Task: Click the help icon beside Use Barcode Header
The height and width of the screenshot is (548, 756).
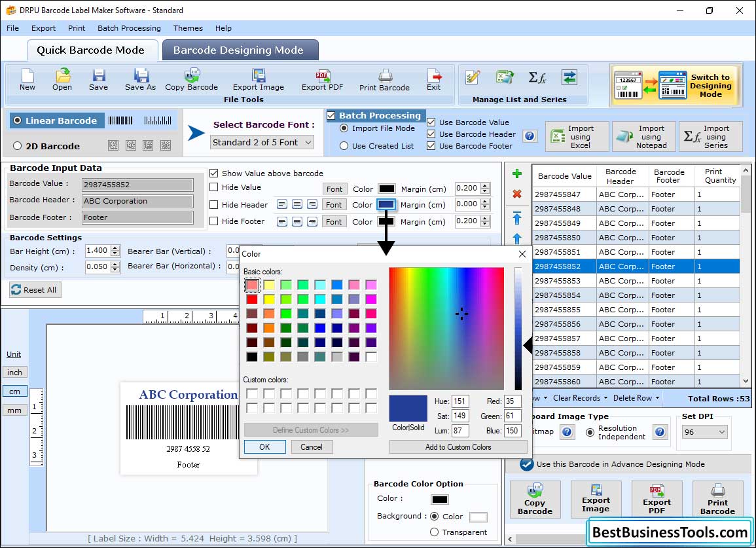Action: point(530,136)
